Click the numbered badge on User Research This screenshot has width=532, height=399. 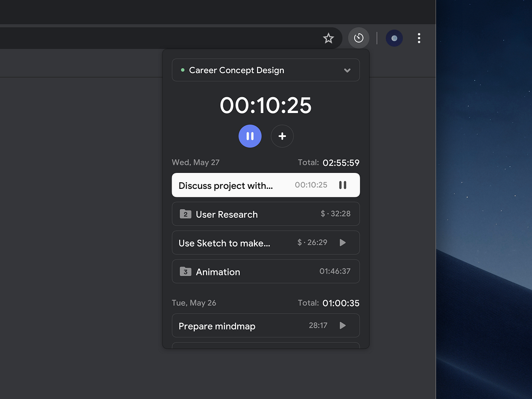[x=186, y=214]
